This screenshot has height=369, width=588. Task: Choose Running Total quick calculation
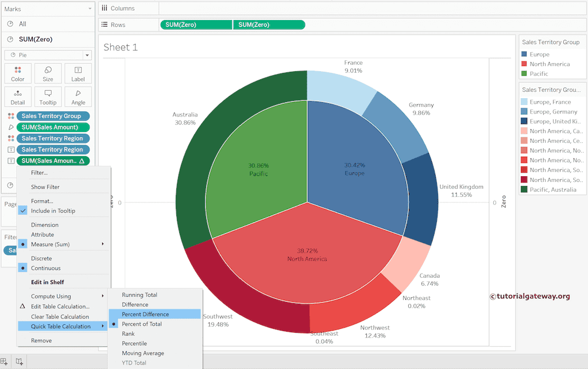click(139, 294)
